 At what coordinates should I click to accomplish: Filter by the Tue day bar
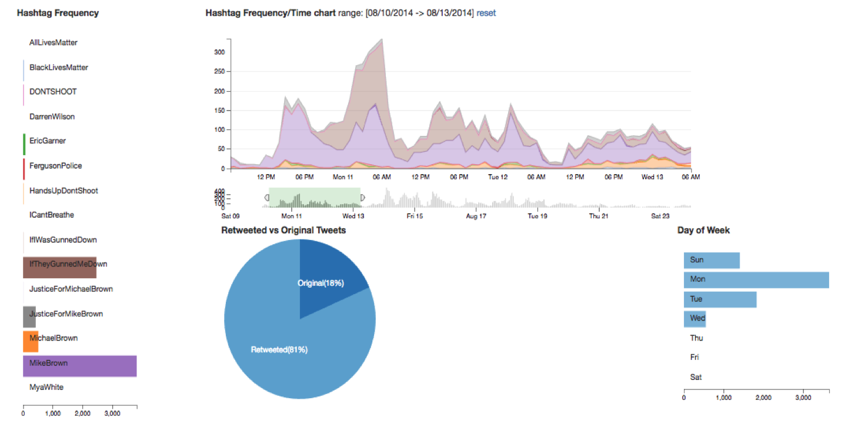coord(720,299)
